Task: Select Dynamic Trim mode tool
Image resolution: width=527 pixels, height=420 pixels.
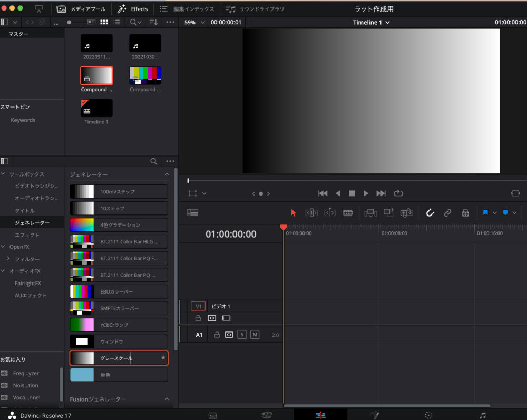Action: pos(330,213)
